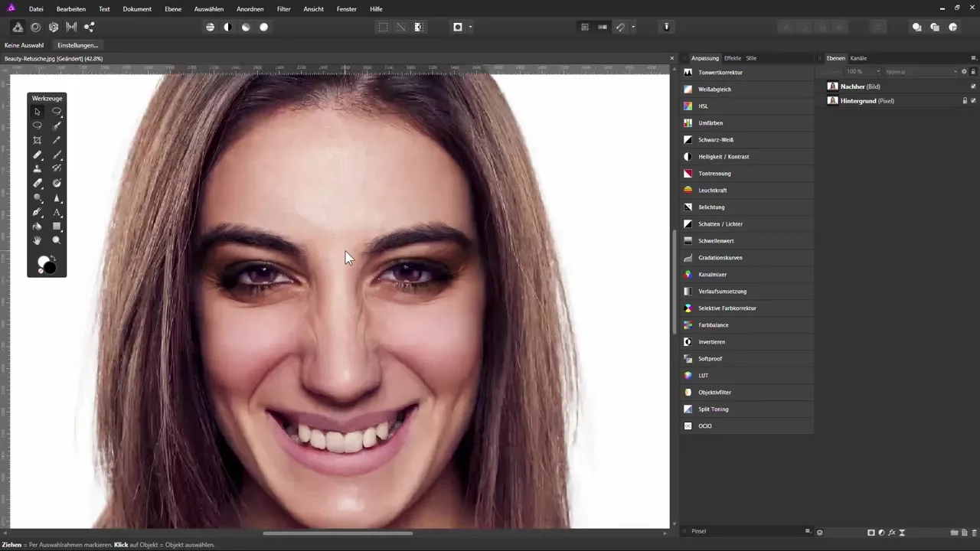Add a Schwarz-Weiß adjustment

click(746, 140)
